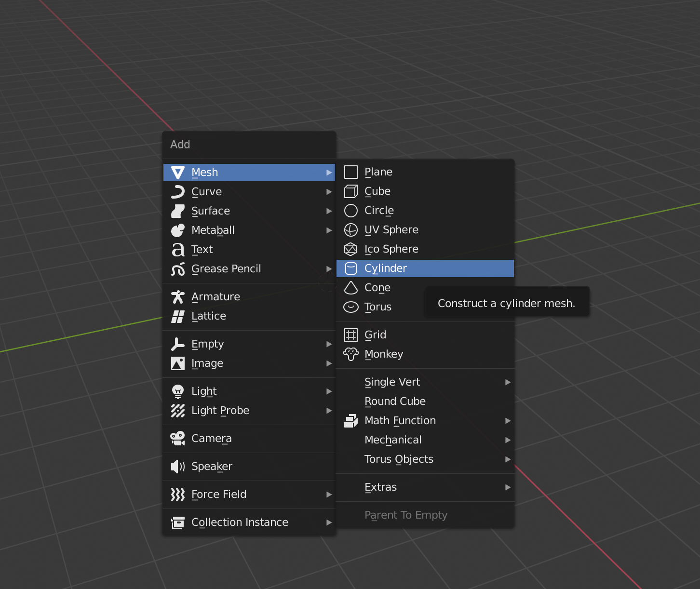Expand the Single Vert submenu arrow
The width and height of the screenshot is (700, 589).
point(508,382)
